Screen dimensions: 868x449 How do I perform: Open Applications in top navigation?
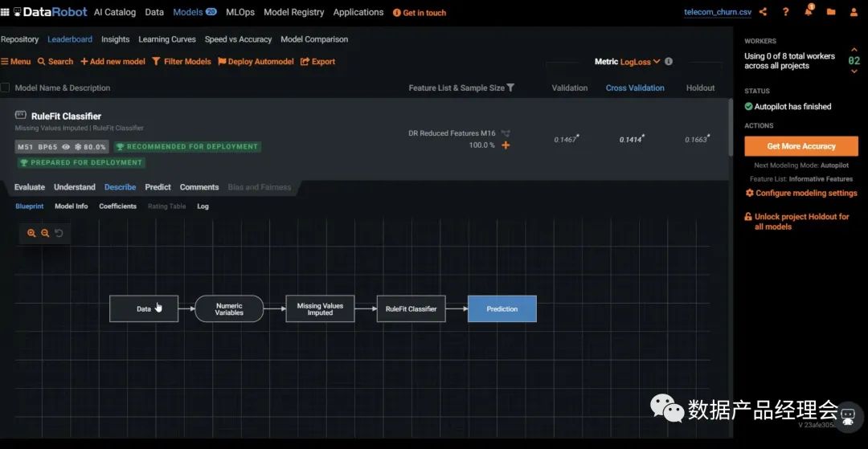click(358, 12)
